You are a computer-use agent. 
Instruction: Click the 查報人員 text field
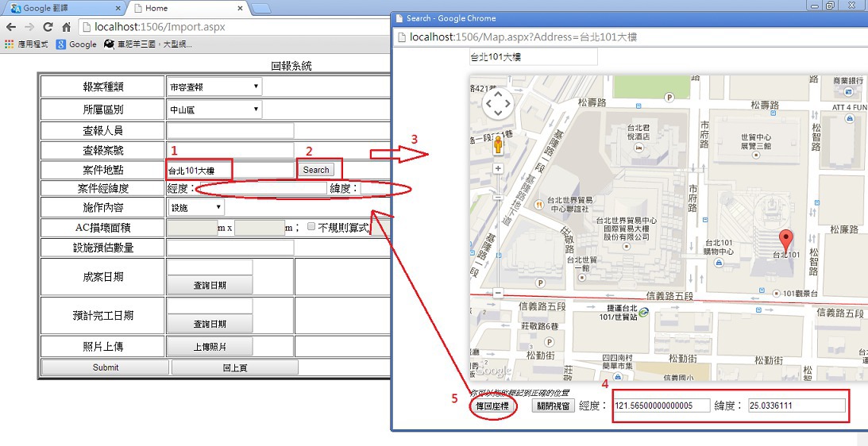click(230, 131)
